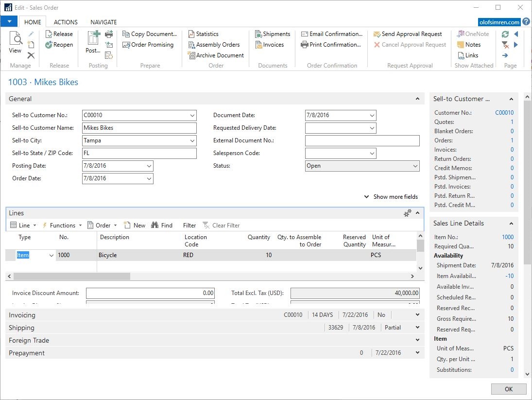This screenshot has width=532, height=400.
Task: Click Filter in the Lines toolbar
Action: coord(189,226)
